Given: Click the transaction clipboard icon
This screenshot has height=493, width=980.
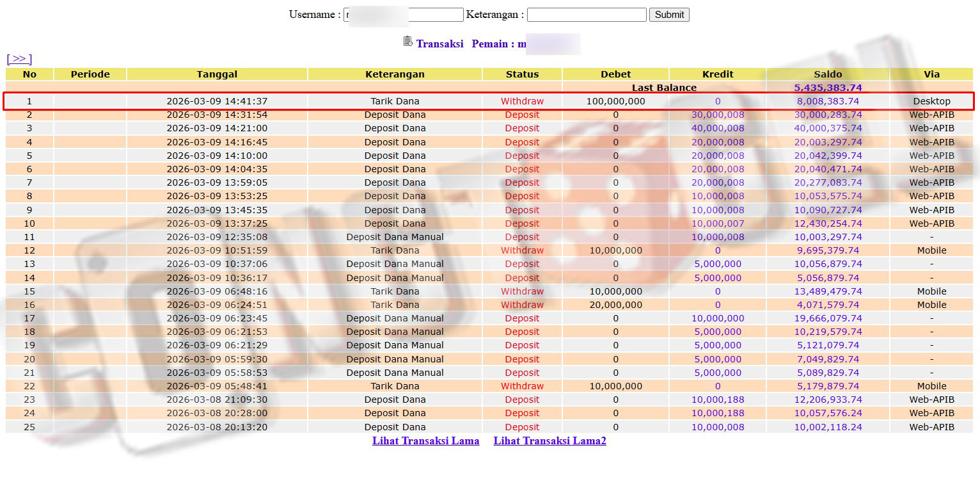Looking at the screenshot, I should tap(407, 42).
